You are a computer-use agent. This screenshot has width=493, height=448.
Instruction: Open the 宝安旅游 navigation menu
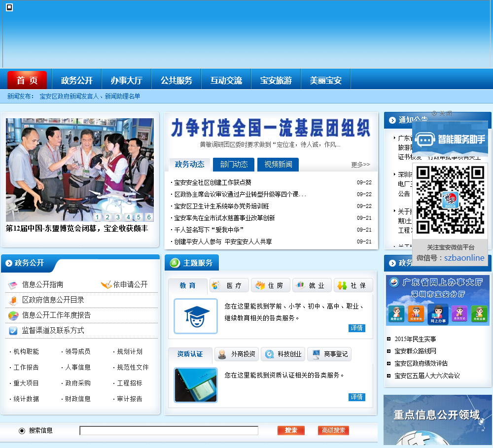coord(276,80)
